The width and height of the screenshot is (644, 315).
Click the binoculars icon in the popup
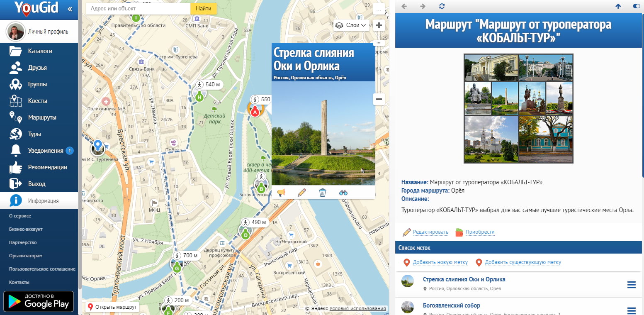tap(343, 193)
